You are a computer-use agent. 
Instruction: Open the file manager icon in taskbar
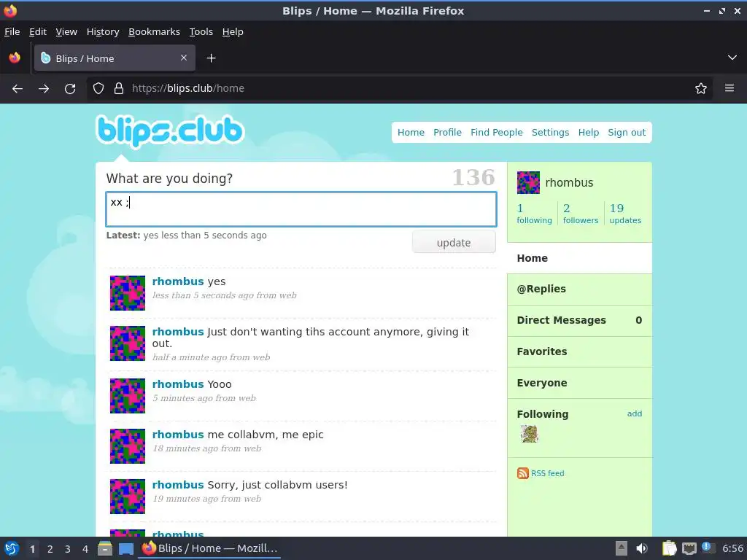(105, 548)
